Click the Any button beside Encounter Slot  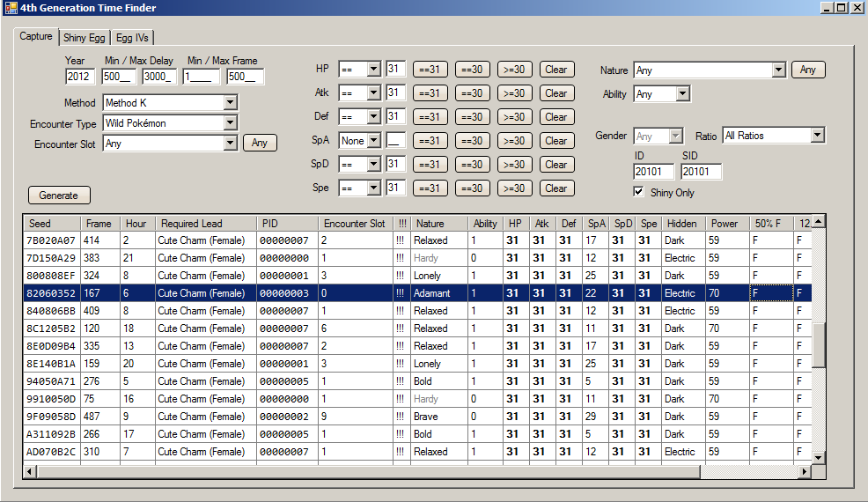[x=260, y=143]
